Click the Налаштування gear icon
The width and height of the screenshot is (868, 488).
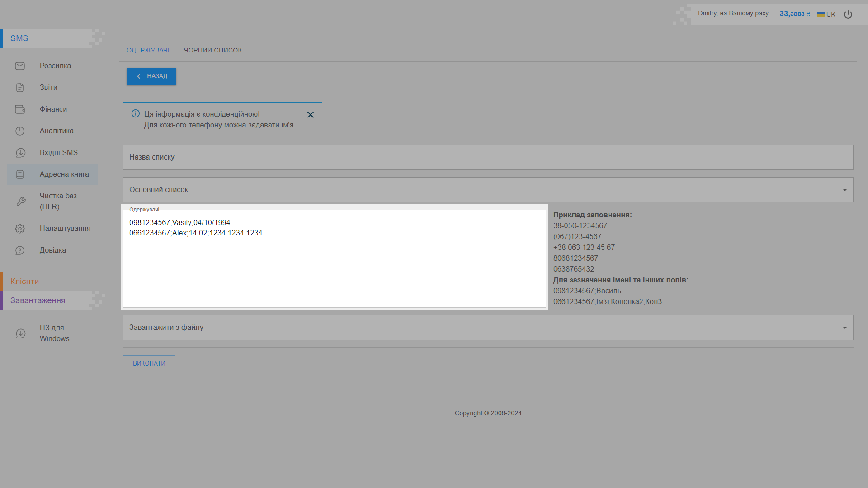[x=20, y=229]
